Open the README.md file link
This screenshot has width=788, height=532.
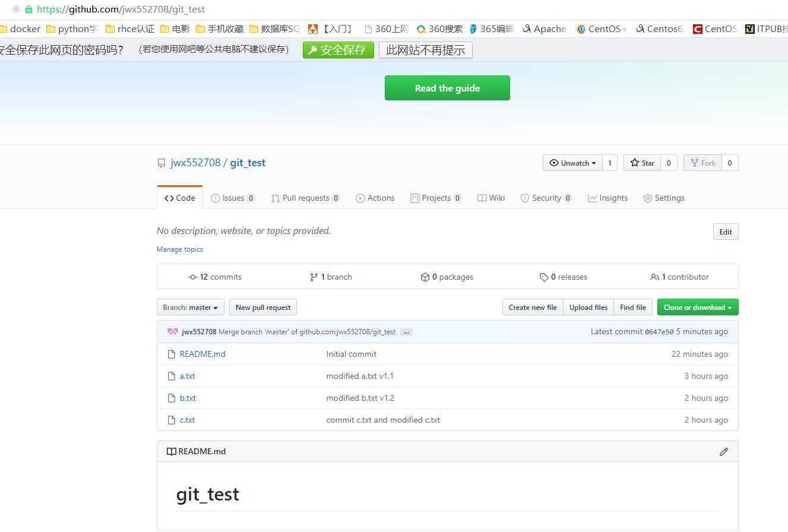tap(202, 354)
